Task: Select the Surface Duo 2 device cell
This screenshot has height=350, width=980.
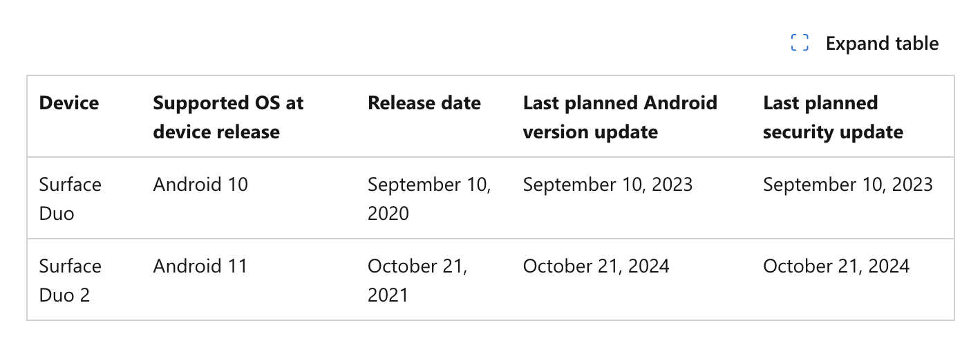Action: [x=70, y=280]
